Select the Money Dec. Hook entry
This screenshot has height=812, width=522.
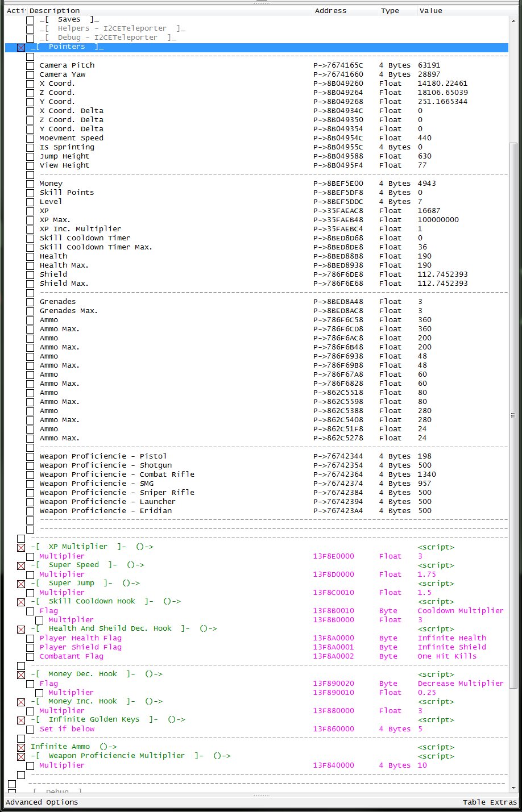coord(97,674)
